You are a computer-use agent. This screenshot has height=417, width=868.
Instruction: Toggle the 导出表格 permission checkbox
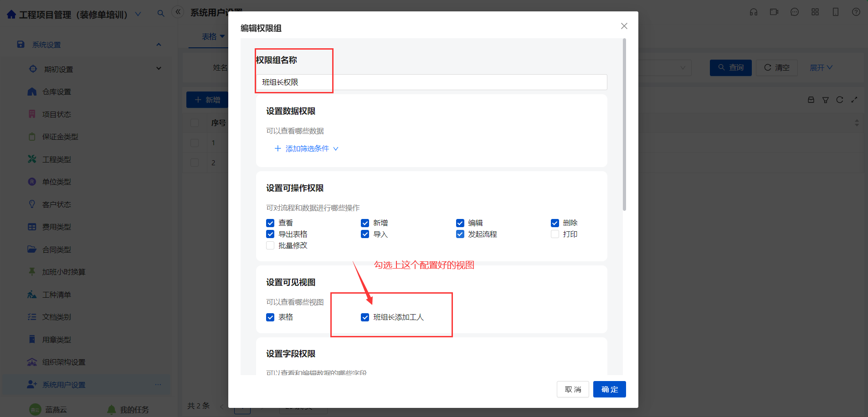270,234
